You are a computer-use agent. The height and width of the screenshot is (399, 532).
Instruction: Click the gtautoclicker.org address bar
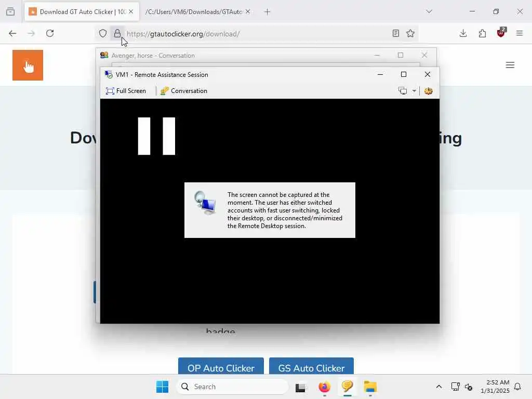pos(256,34)
